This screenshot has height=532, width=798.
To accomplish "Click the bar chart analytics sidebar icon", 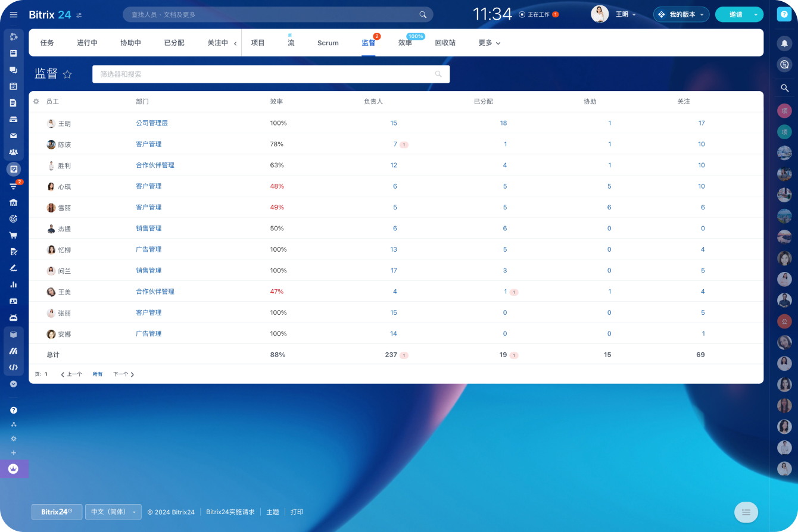I will click(x=14, y=284).
